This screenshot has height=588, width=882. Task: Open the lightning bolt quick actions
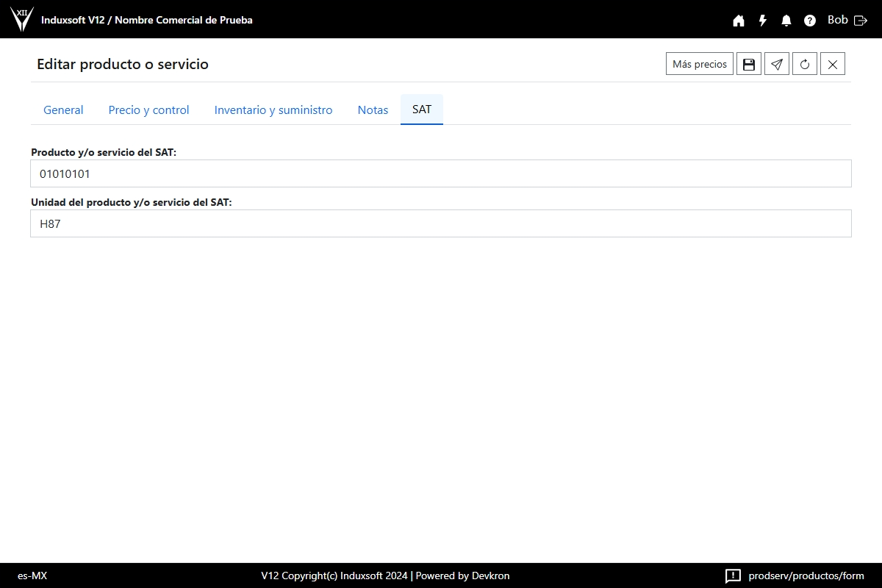pyautogui.click(x=763, y=21)
